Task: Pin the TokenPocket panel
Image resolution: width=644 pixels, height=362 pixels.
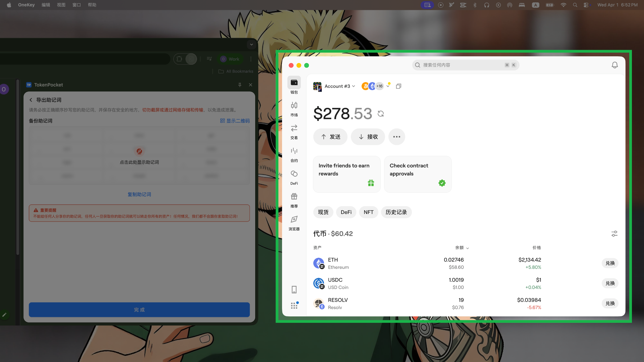Action: coord(240,85)
